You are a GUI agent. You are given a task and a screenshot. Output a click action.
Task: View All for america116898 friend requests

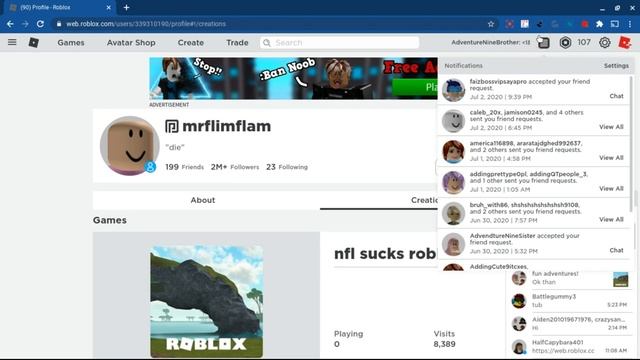[x=611, y=158]
